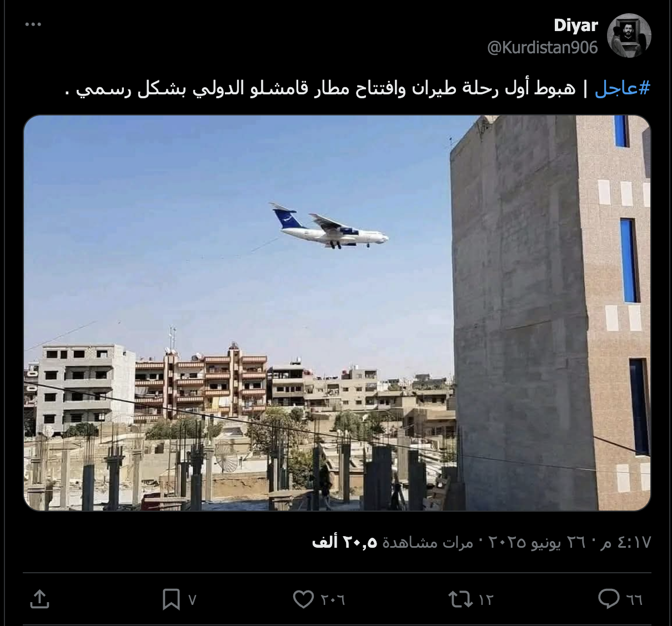This screenshot has height=626, width=672.
Task: Click the retweet arrows icon
Action: [460, 599]
